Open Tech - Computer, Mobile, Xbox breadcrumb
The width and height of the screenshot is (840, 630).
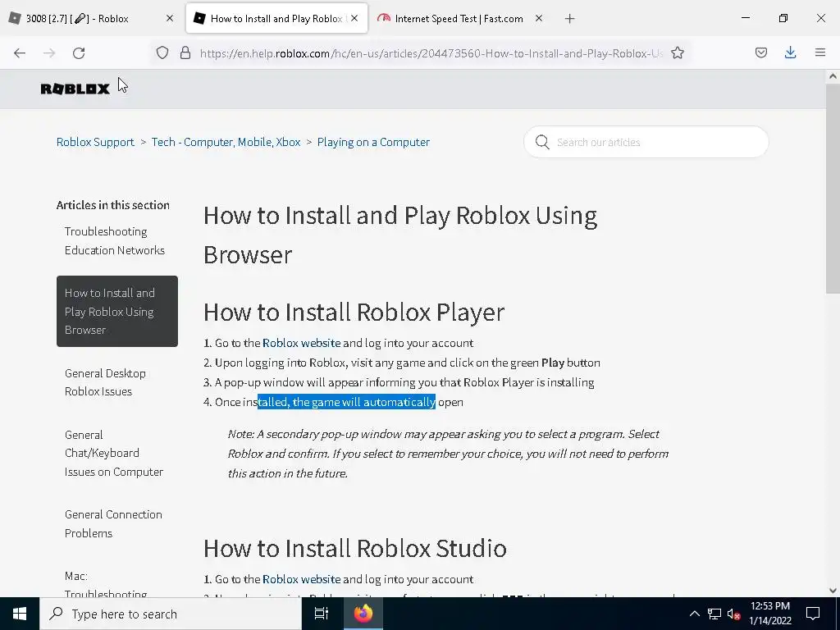tap(226, 142)
